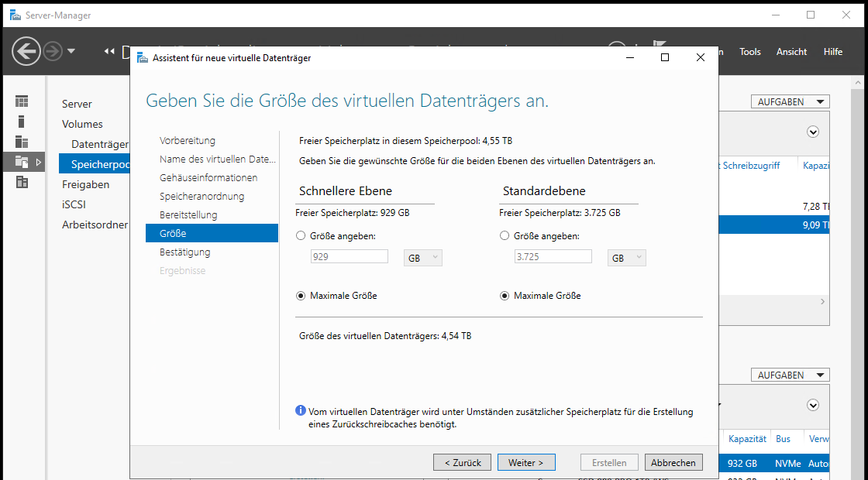Viewport: 868px width, 480px height.
Task: Expand the File Services arrow beside sidebar icon
Action: (38, 162)
